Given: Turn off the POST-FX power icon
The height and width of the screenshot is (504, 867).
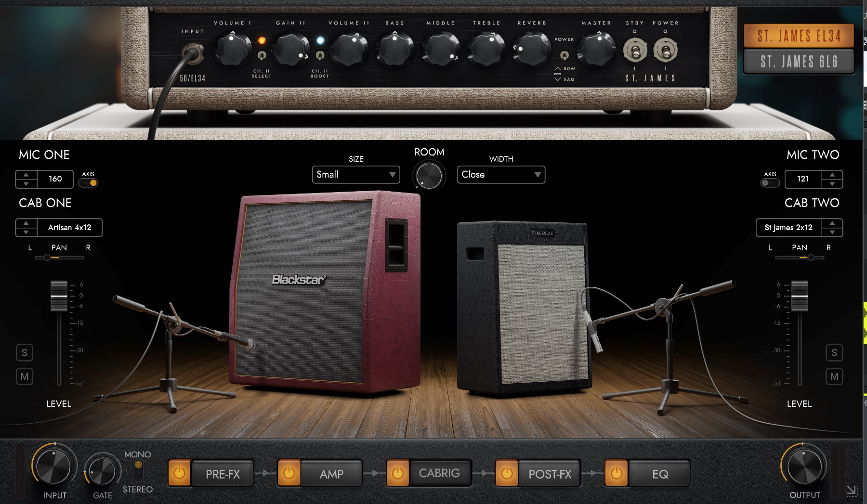Looking at the screenshot, I should 507,474.
